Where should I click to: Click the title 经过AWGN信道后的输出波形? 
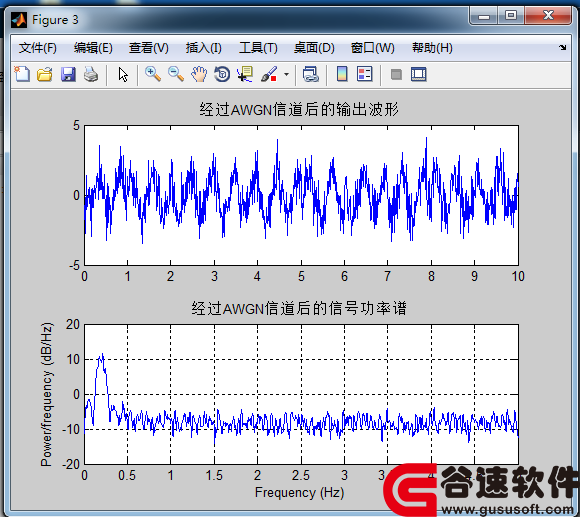(x=299, y=109)
